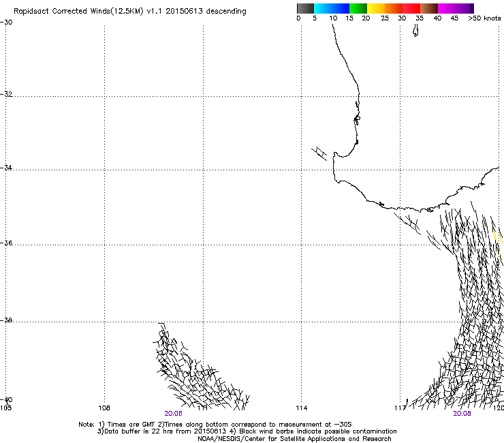Click the magenta 40-45 knots colorbar segment
504x443 pixels.
(x=447, y=8)
